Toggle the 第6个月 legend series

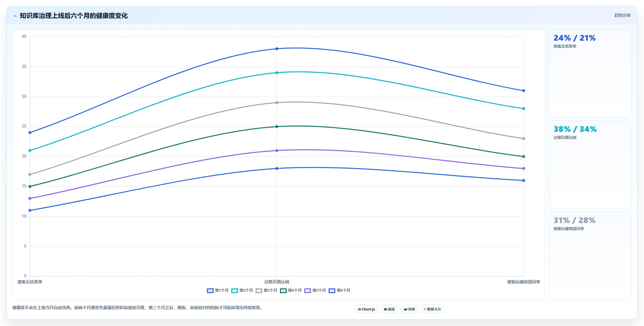point(340,290)
